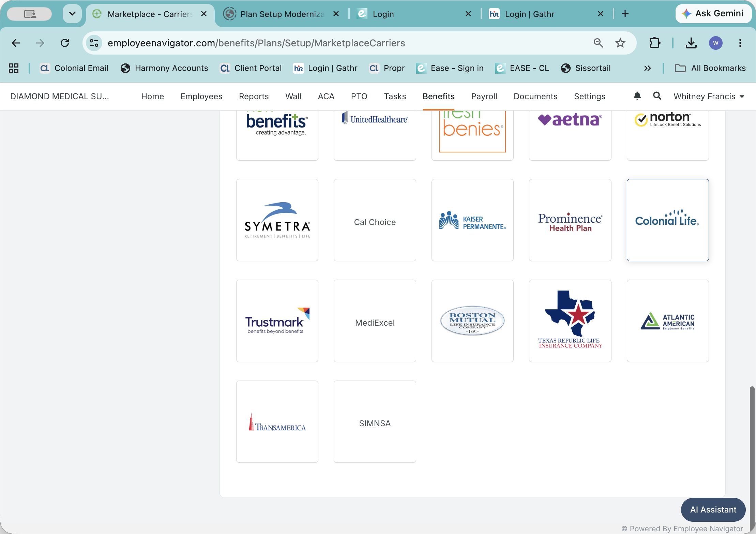Open the Home menu item
This screenshot has height=534, width=756.
tap(153, 97)
